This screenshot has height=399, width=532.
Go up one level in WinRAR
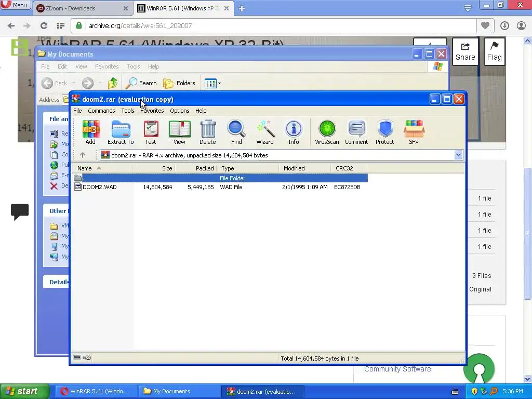83,155
